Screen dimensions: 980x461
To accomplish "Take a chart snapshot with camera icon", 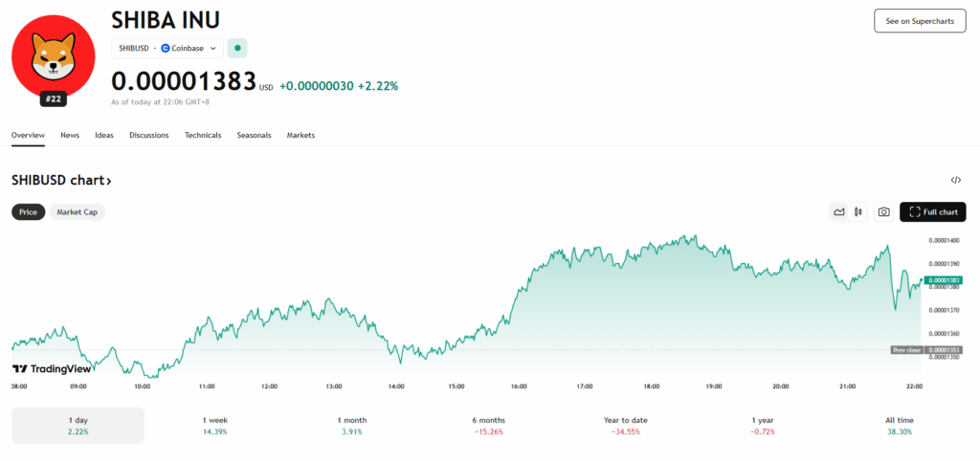I will pos(883,212).
